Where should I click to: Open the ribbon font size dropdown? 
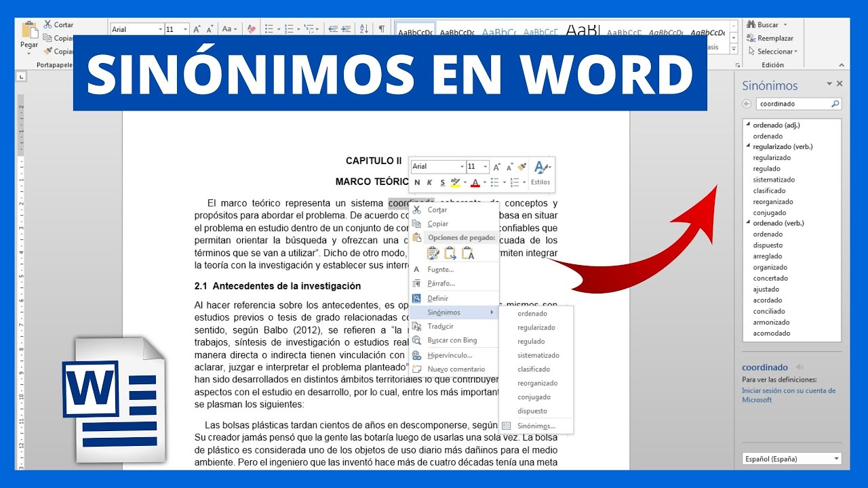[186, 29]
